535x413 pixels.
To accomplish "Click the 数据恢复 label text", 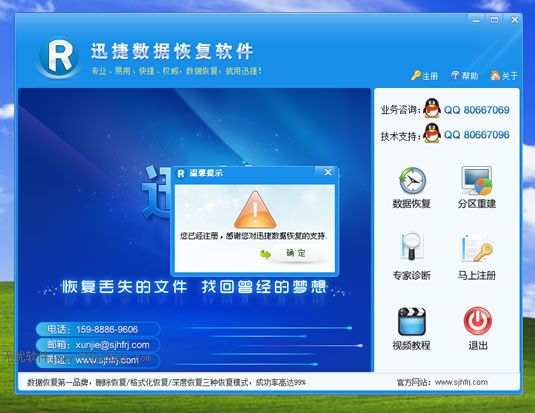I will (x=411, y=204).
